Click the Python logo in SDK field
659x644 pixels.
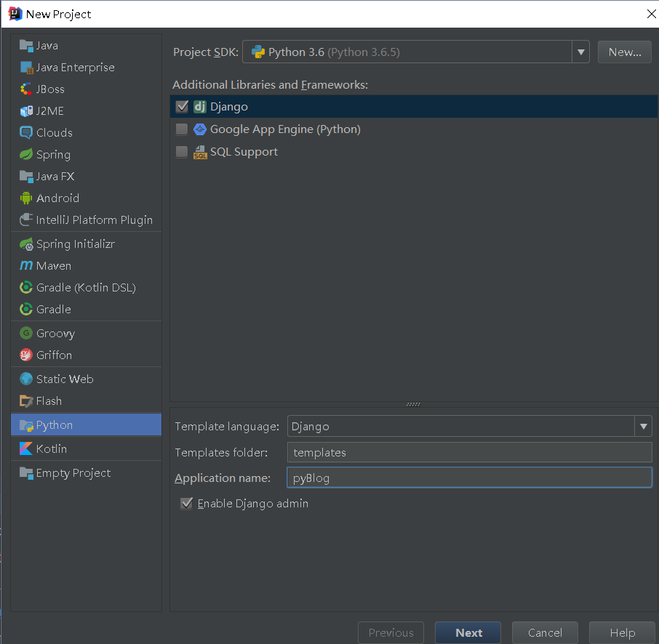(x=257, y=52)
